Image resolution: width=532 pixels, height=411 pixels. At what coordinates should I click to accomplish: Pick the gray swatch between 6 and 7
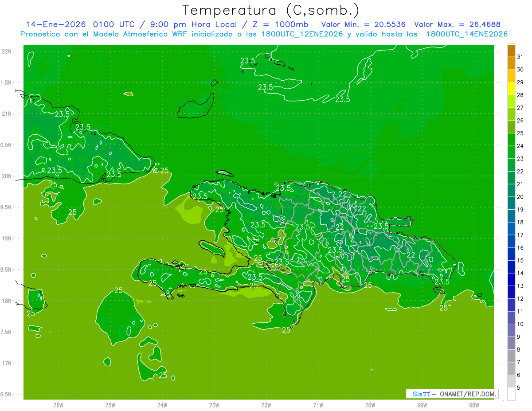click(511, 368)
